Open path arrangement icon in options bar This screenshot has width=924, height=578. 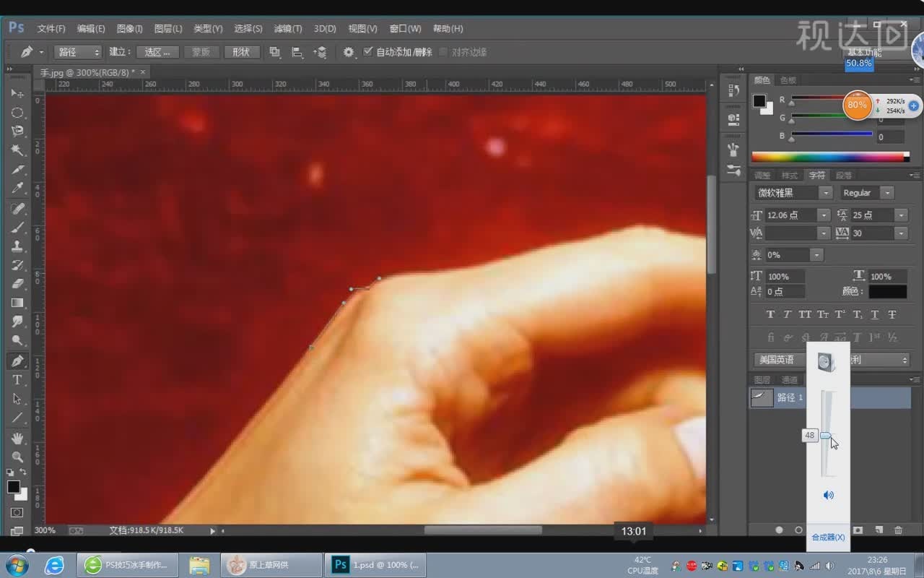tap(320, 52)
